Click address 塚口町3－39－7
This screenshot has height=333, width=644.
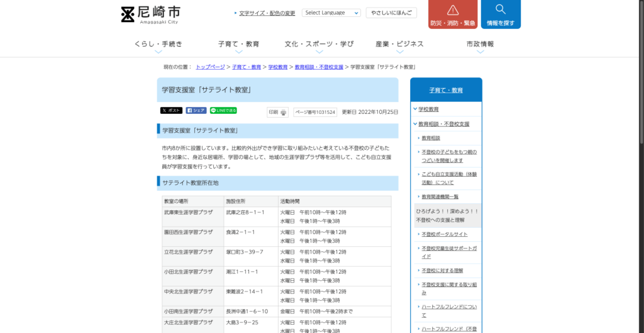pos(245,252)
